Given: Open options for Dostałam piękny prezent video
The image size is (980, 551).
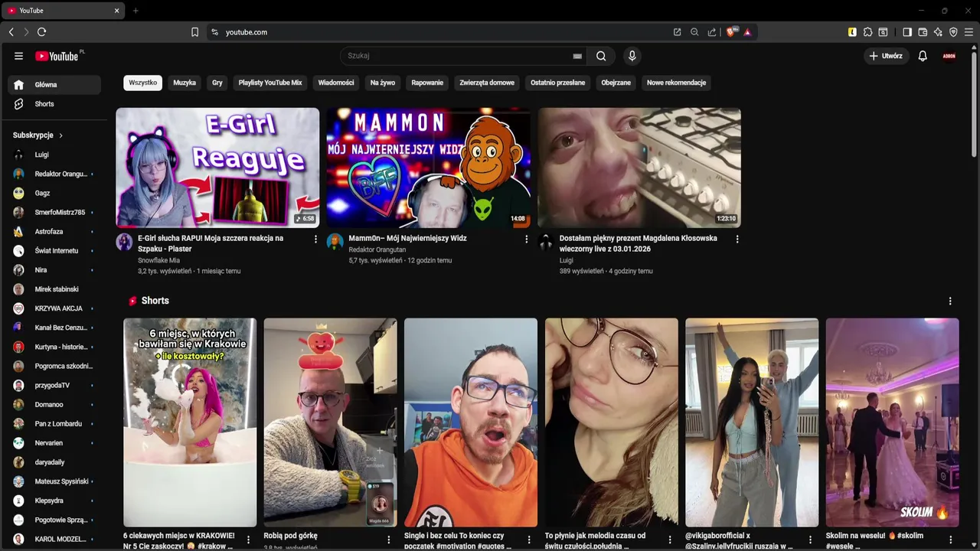Looking at the screenshot, I should point(737,240).
